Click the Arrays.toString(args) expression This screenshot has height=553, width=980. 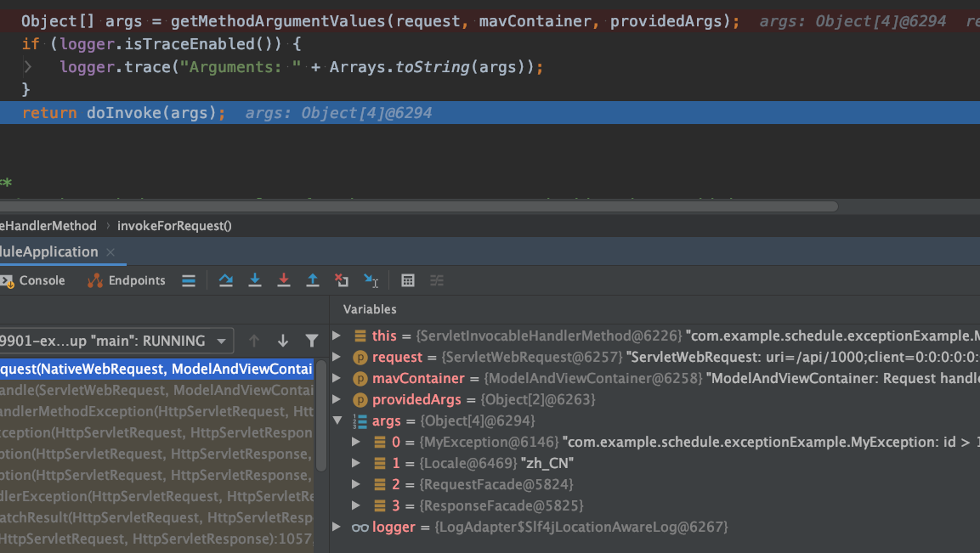click(432, 67)
